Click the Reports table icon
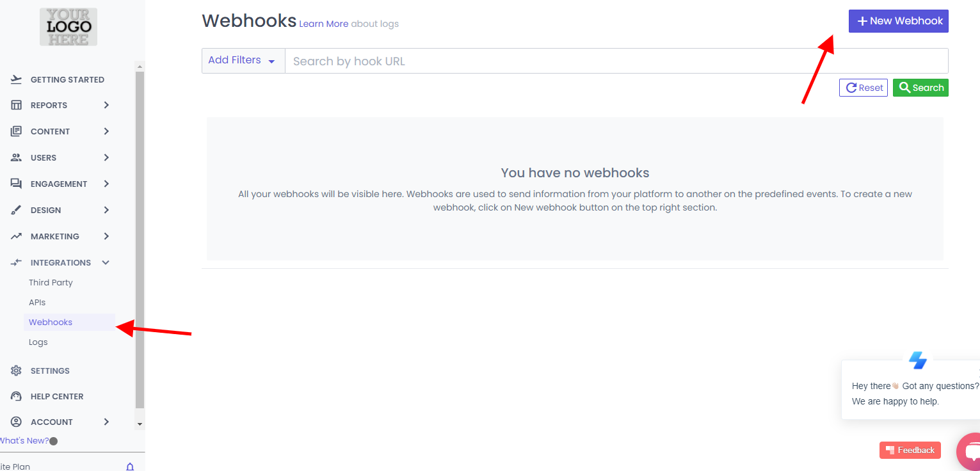Screen dimensions: 980x471 (x=17, y=105)
